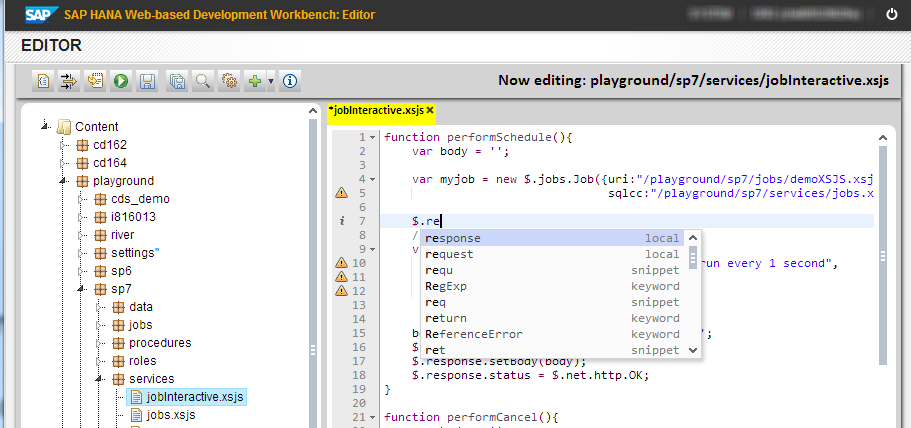Run the file with green play button

(121, 81)
